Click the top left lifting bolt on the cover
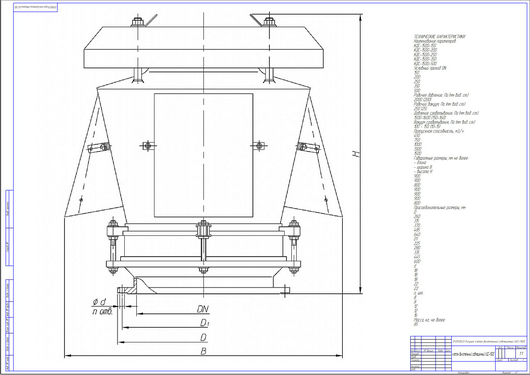 137,22
